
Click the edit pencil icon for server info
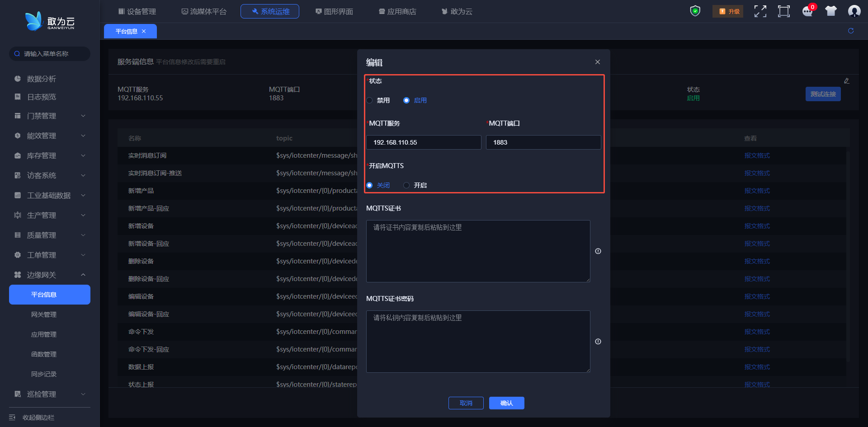pyautogui.click(x=847, y=81)
